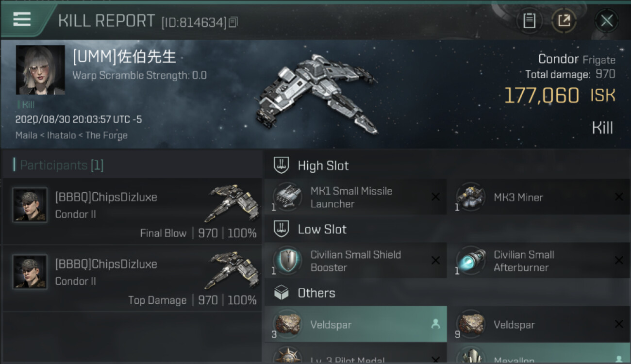Image resolution: width=631 pixels, height=364 pixels.
Task: Open victim pilot portrait
Action: [x=40, y=70]
